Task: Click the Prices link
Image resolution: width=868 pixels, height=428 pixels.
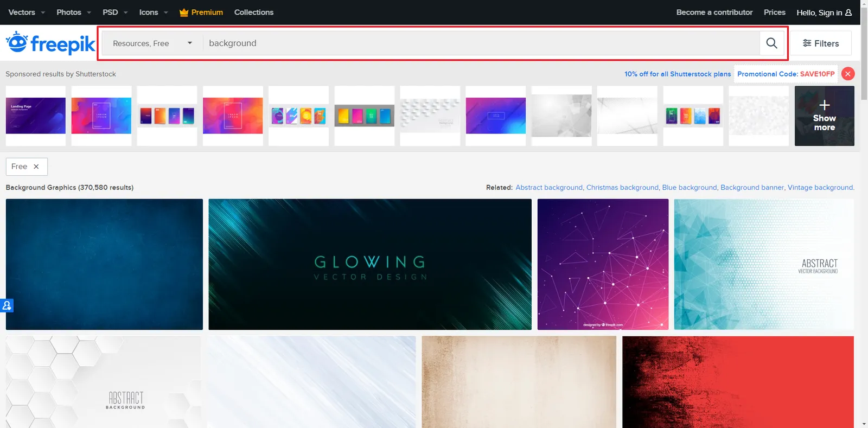Action: pyautogui.click(x=775, y=12)
